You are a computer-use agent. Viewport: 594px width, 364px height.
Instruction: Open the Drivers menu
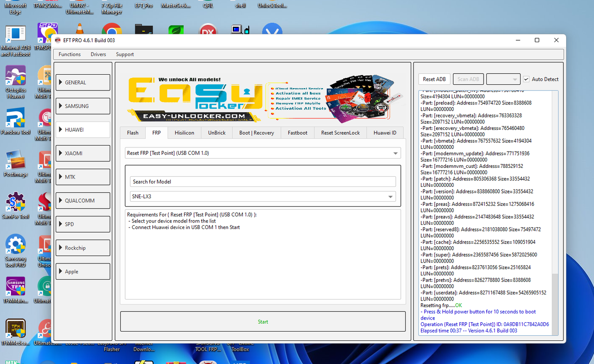98,54
